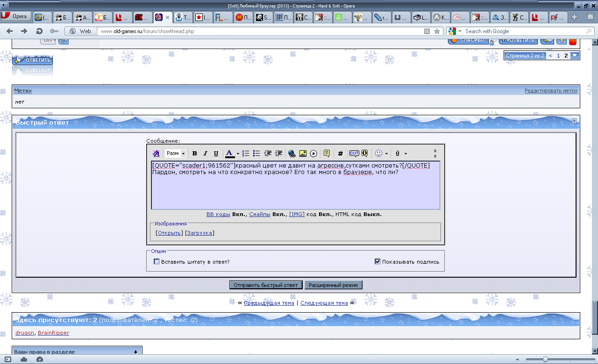Image resolution: width=598 pixels, height=364 pixels.
Task: Pick the text color swatch (A)
Action: [229, 154]
